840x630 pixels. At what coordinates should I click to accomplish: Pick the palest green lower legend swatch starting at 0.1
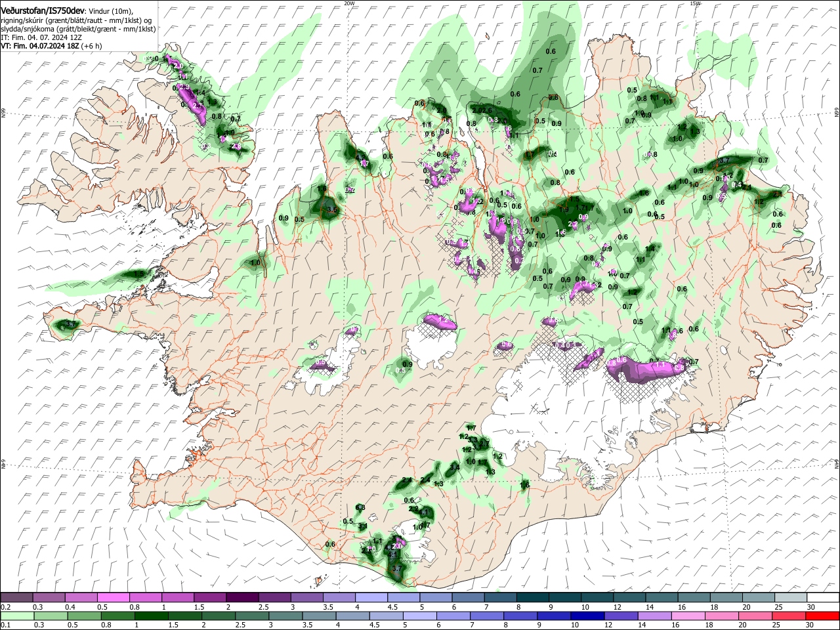coord(17,616)
